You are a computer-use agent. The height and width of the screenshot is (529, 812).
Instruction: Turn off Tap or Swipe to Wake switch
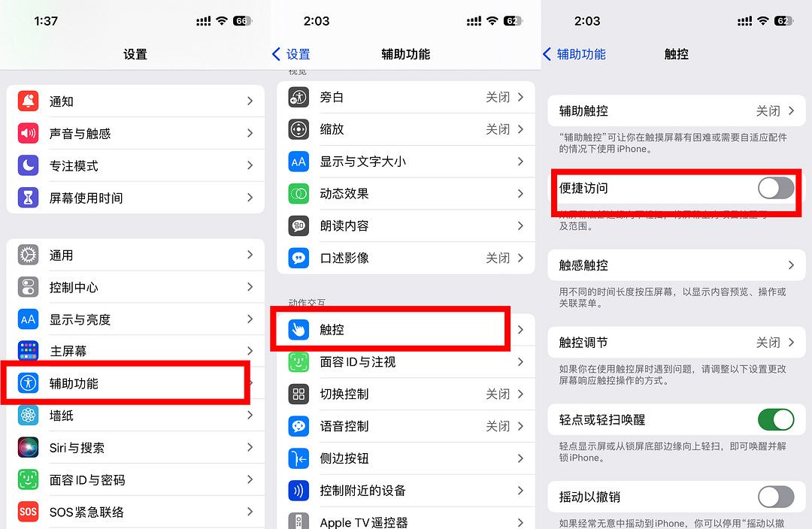coord(776,419)
